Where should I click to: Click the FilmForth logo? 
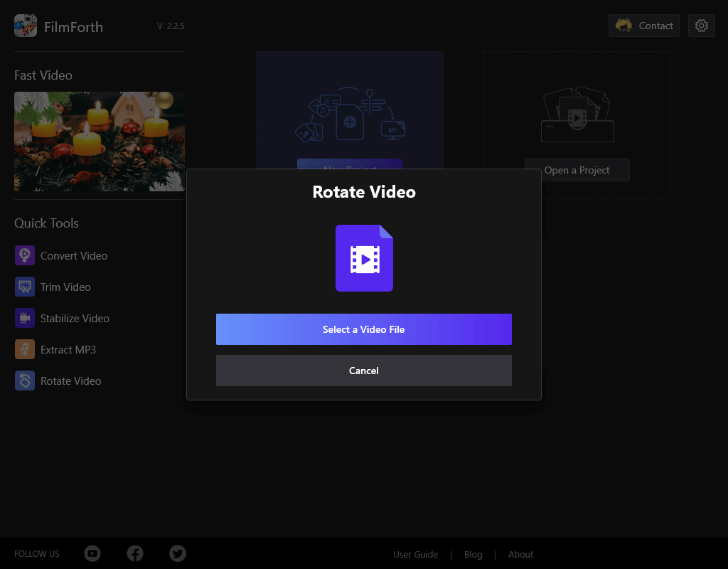(26, 26)
